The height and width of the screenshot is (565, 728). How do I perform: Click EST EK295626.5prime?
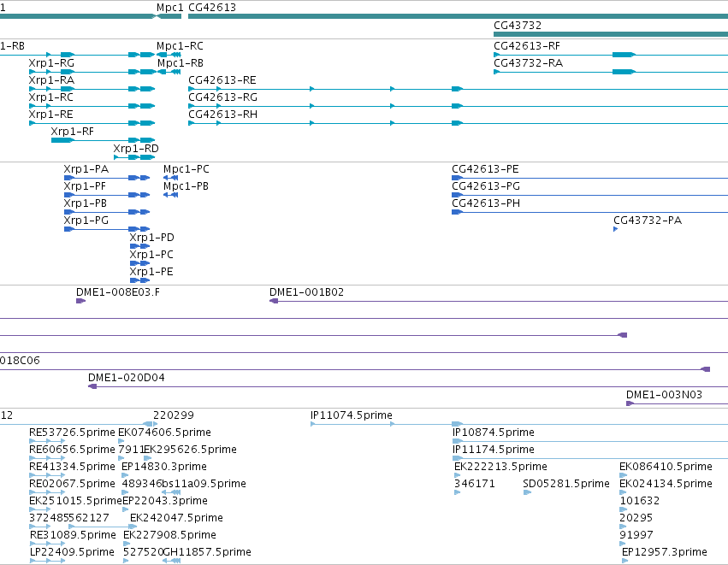pos(191,450)
